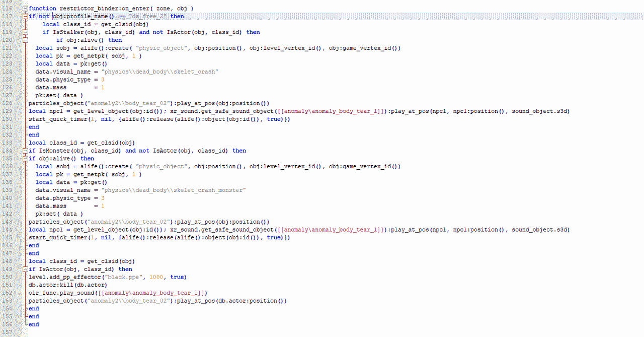Click the string "physics\\dead_body\\skelet_crash" on line 124
The width and height of the screenshot is (644, 337).
(x=159, y=72)
